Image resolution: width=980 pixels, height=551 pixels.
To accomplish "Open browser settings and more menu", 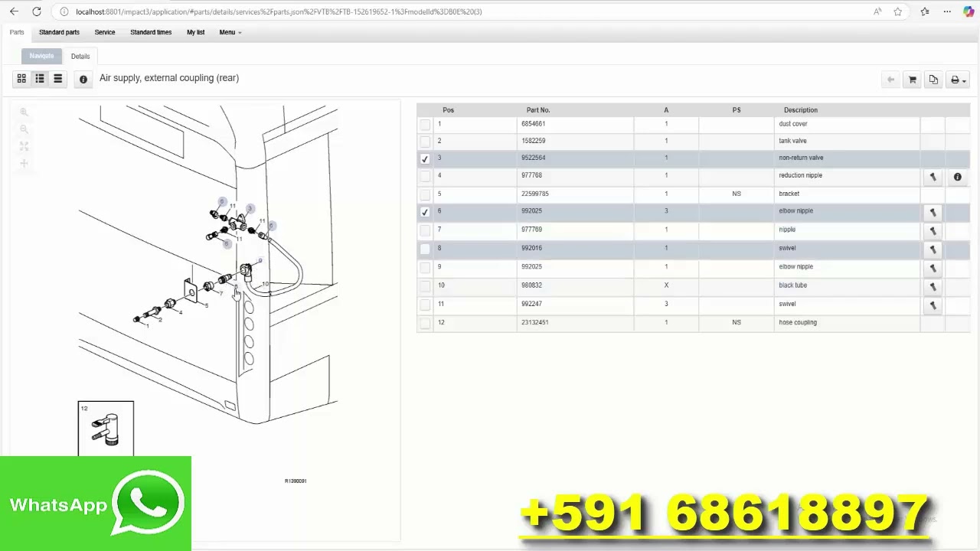I will [x=947, y=11].
